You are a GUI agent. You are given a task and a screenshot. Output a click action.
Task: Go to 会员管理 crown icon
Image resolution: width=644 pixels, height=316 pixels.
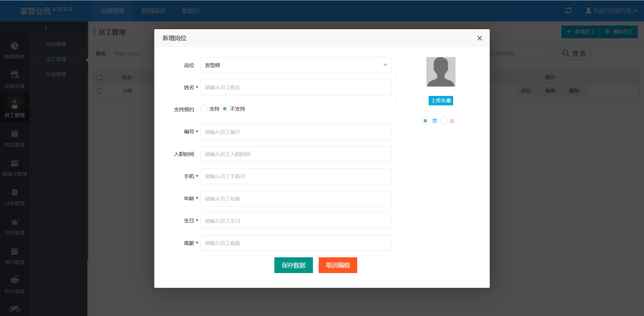point(14,222)
